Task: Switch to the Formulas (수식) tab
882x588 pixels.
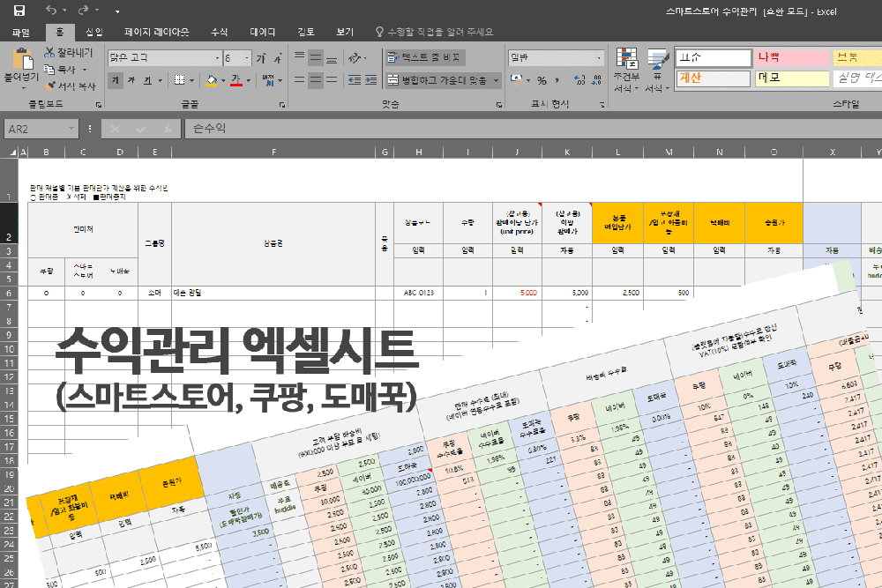Action: pyautogui.click(x=219, y=32)
